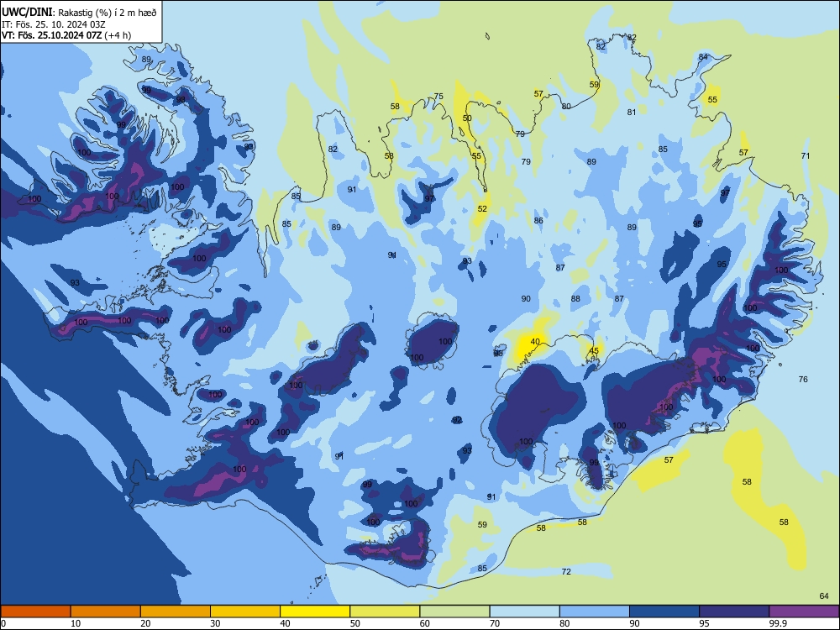Click the map value "40" on yellow area

tap(535, 342)
